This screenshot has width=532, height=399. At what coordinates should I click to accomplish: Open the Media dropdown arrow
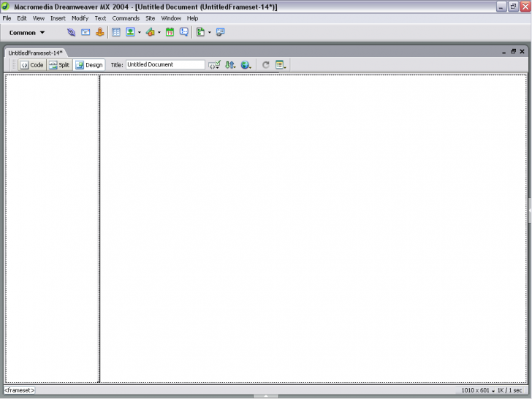[x=159, y=33]
